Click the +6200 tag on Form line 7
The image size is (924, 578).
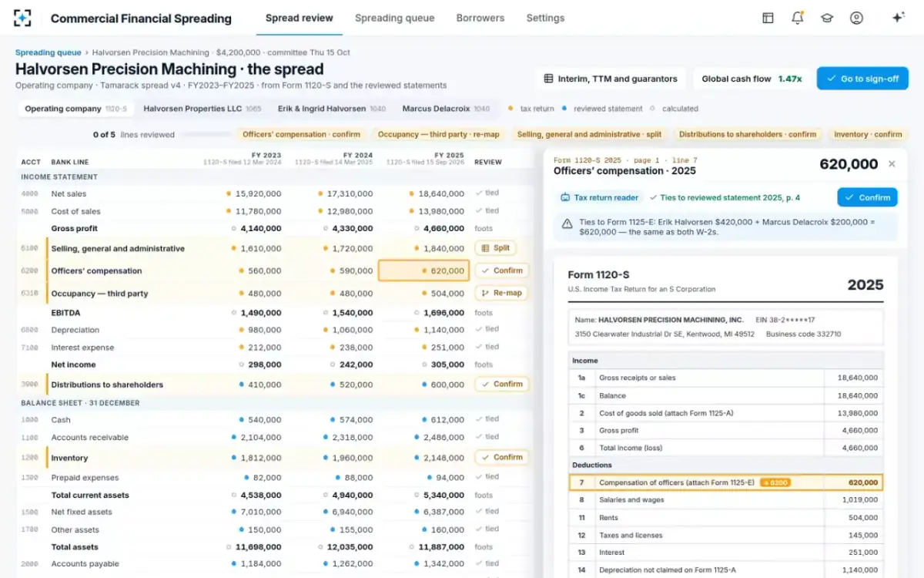775,482
